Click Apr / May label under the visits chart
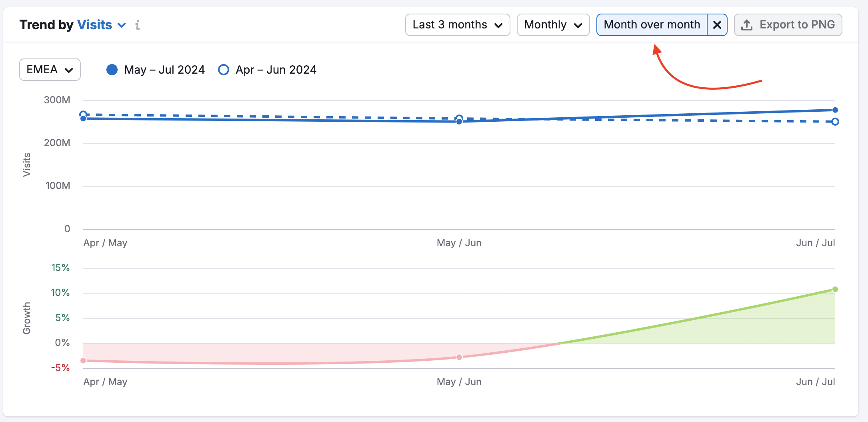 pos(105,243)
